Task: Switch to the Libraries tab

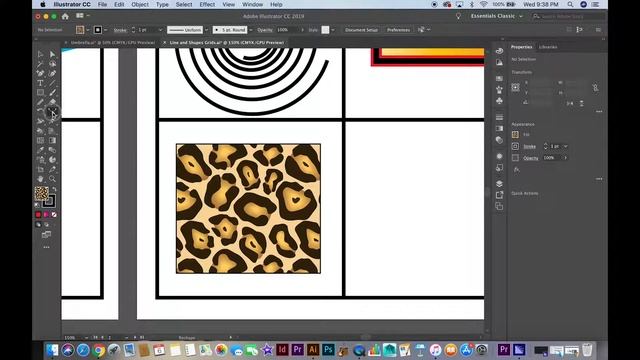Action: (548, 47)
